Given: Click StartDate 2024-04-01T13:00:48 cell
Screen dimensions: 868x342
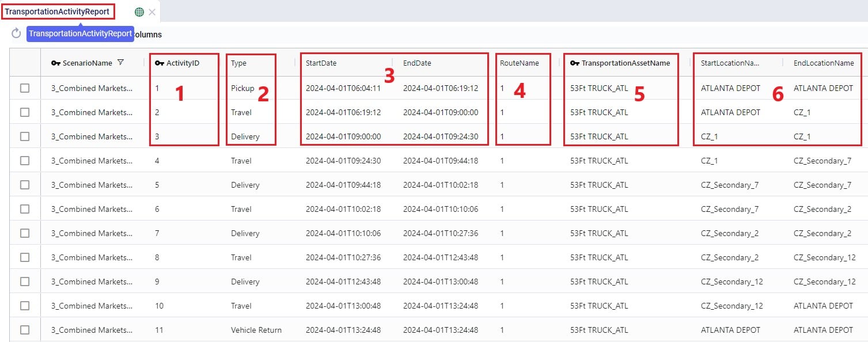Looking at the screenshot, I should coord(343,306).
